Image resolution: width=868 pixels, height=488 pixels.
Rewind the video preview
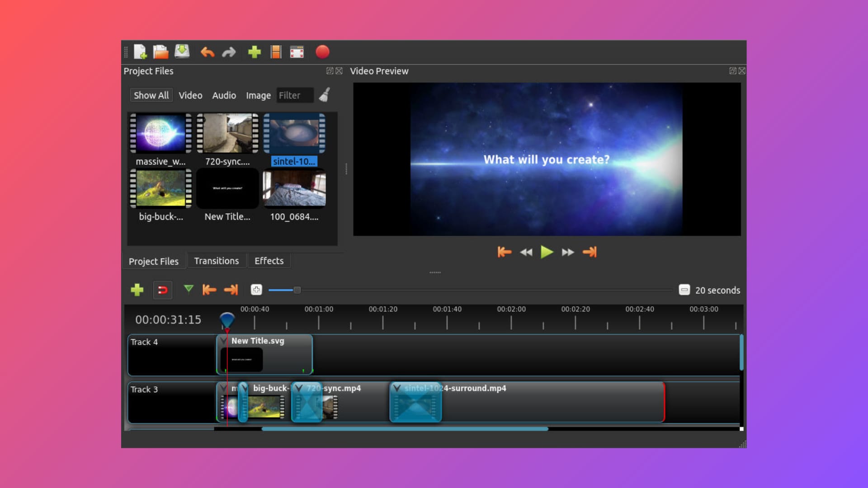(526, 252)
